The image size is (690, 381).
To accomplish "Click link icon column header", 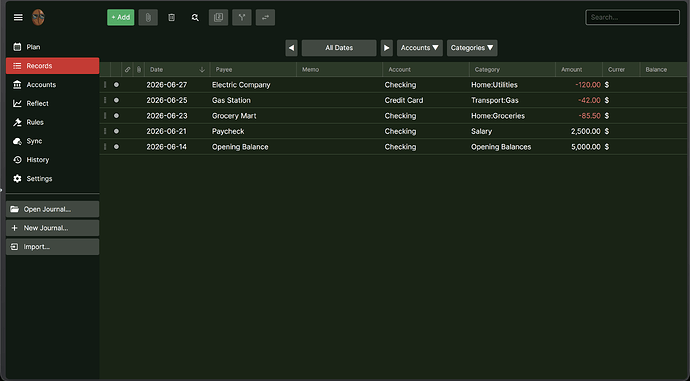I will point(127,70).
